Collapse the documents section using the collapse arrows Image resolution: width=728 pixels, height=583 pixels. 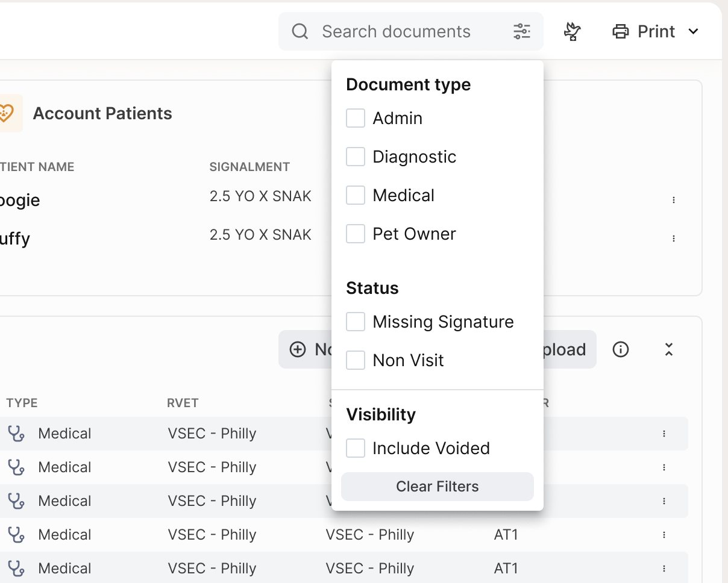pyautogui.click(x=668, y=349)
